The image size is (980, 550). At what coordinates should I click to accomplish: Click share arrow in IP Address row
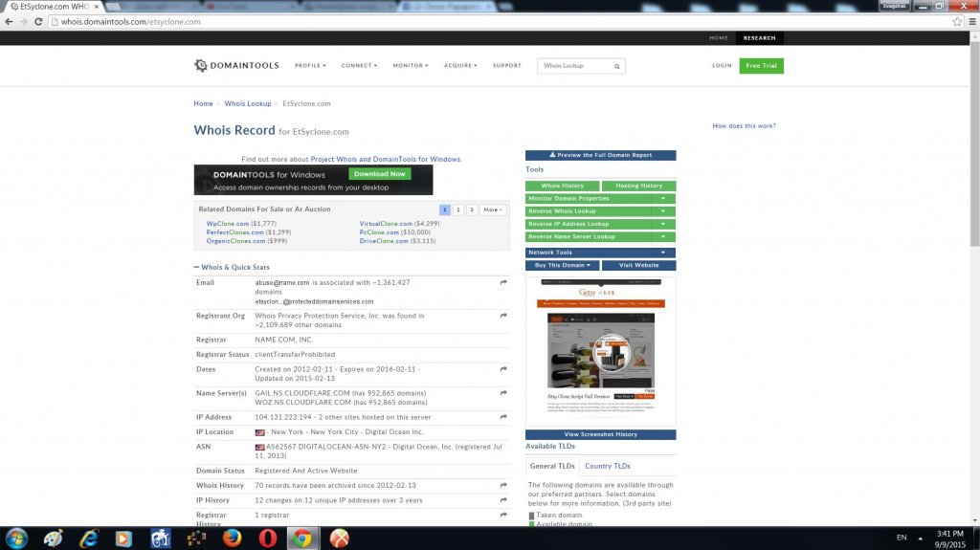coord(503,417)
